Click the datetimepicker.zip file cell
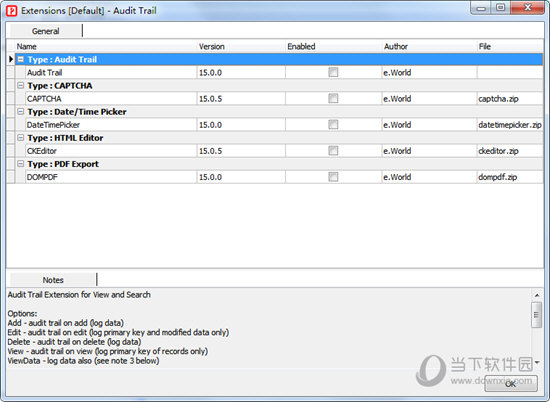Image resolution: width=550 pixels, height=402 pixels. click(x=510, y=125)
